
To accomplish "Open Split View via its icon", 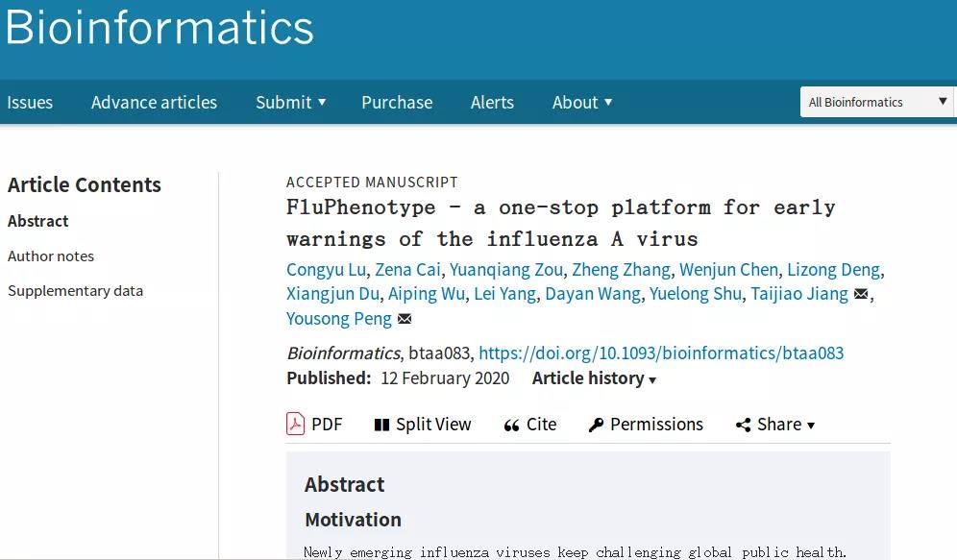I will point(381,425).
